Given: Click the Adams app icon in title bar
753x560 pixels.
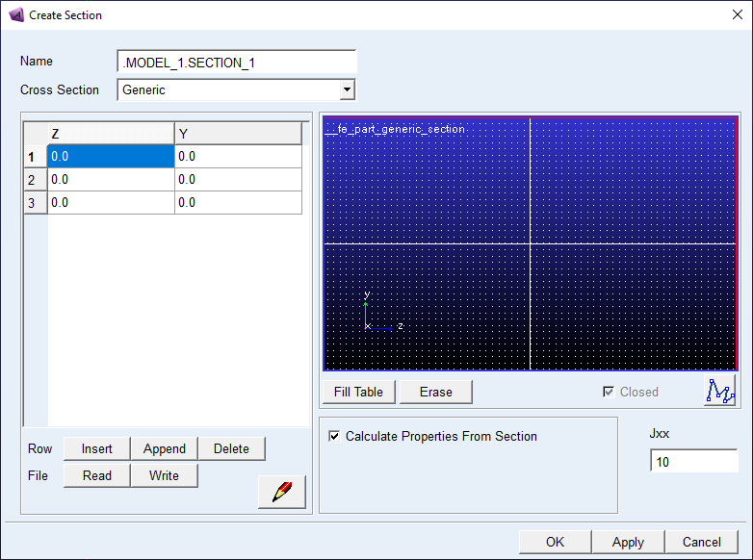Looking at the screenshot, I should pyautogui.click(x=15, y=15).
